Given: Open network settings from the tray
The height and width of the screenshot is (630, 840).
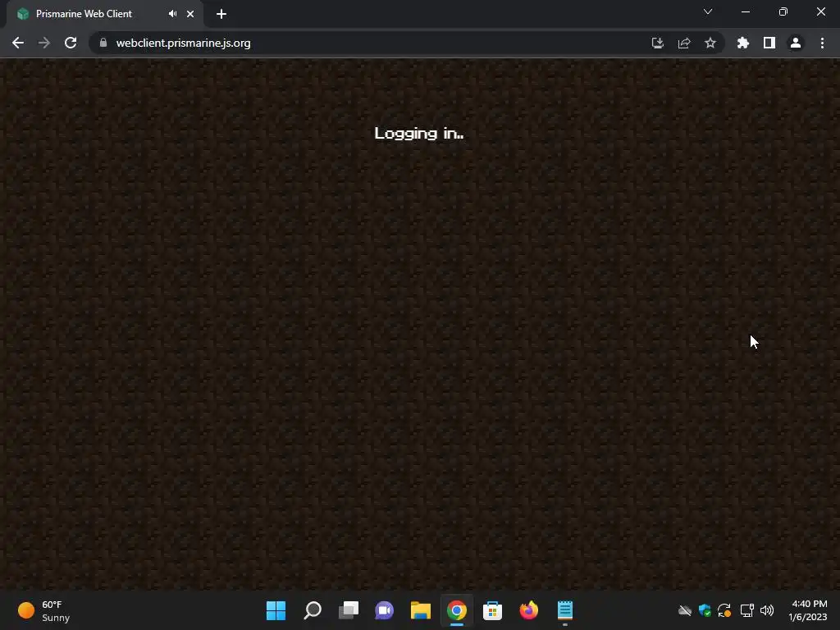Looking at the screenshot, I should click(x=746, y=610).
